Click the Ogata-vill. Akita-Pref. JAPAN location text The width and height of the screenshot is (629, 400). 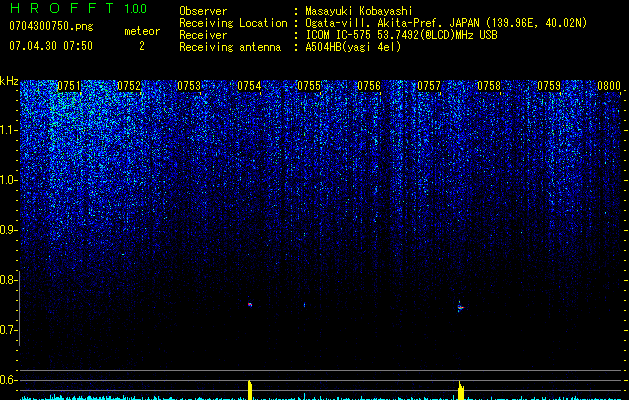pyautogui.click(x=446, y=23)
